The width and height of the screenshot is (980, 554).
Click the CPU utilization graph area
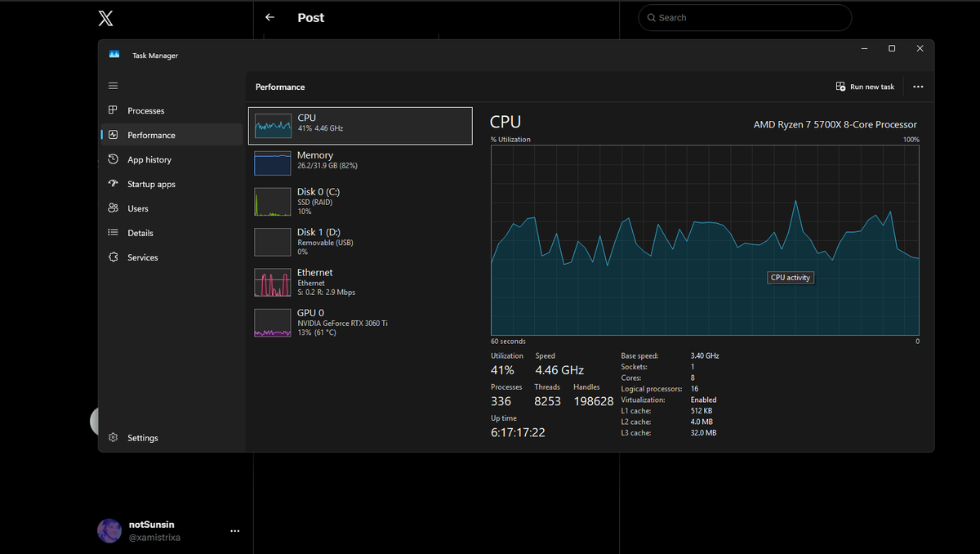click(x=705, y=239)
